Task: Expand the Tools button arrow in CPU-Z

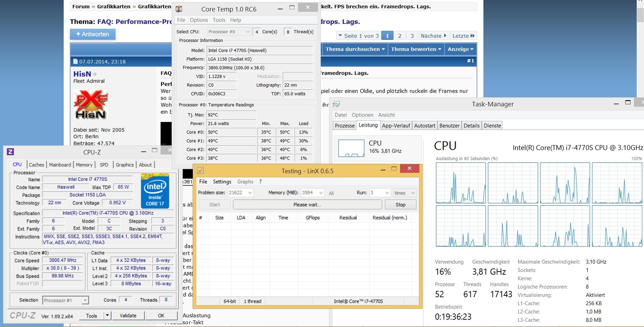Action: pyautogui.click(x=107, y=316)
